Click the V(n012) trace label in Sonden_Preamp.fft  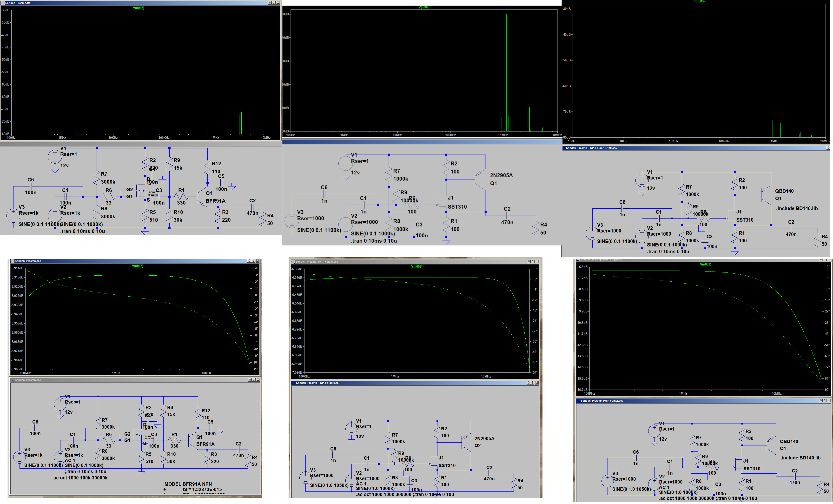(x=138, y=8)
